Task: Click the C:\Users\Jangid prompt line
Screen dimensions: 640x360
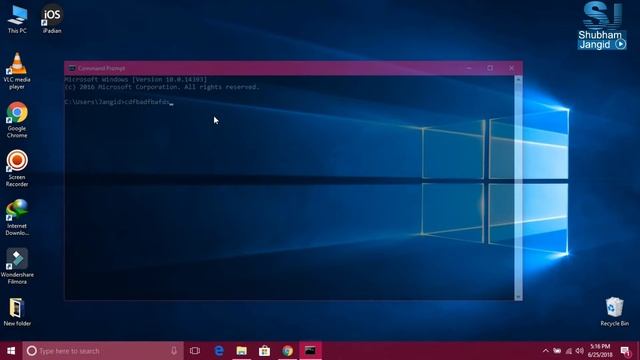Action: click(119, 102)
